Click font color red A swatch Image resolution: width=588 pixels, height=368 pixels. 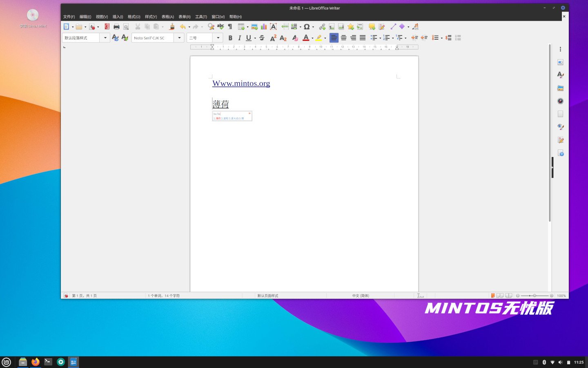306,38
